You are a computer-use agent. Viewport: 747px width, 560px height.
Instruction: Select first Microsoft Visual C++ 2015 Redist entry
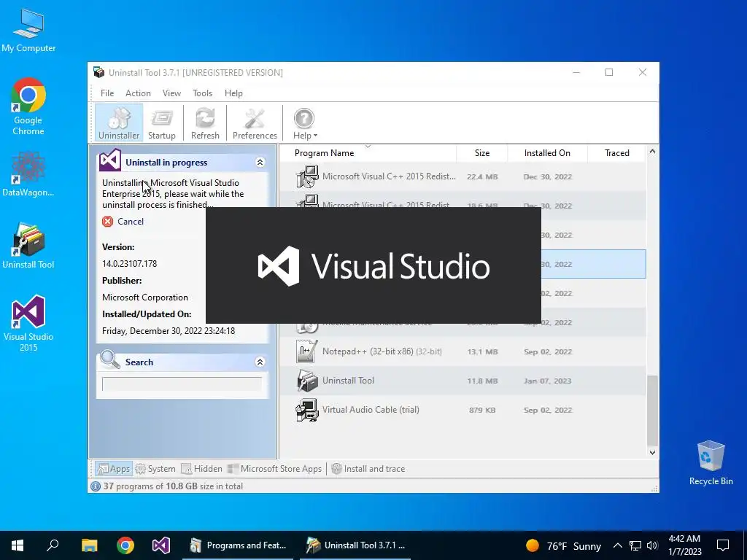tap(462, 176)
